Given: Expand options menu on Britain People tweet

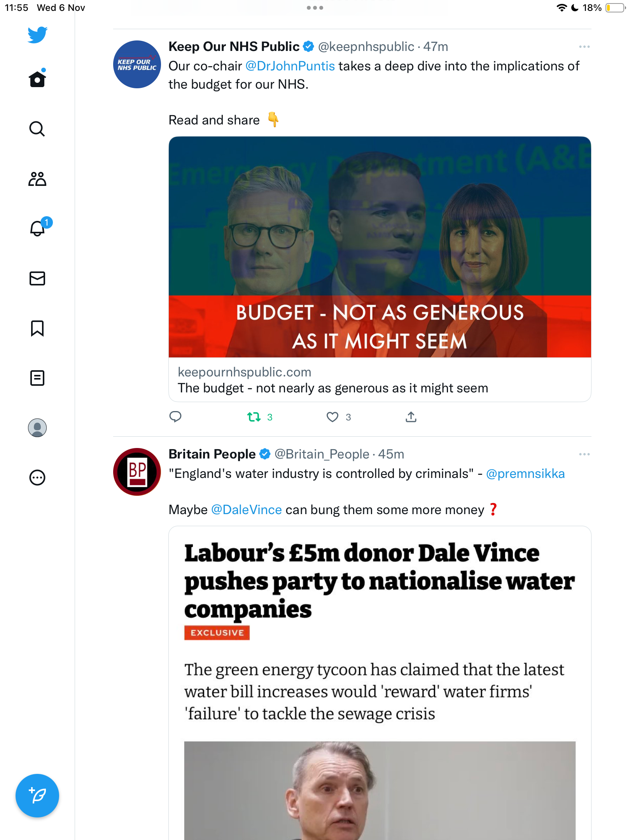Looking at the screenshot, I should [x=584, y=454].
